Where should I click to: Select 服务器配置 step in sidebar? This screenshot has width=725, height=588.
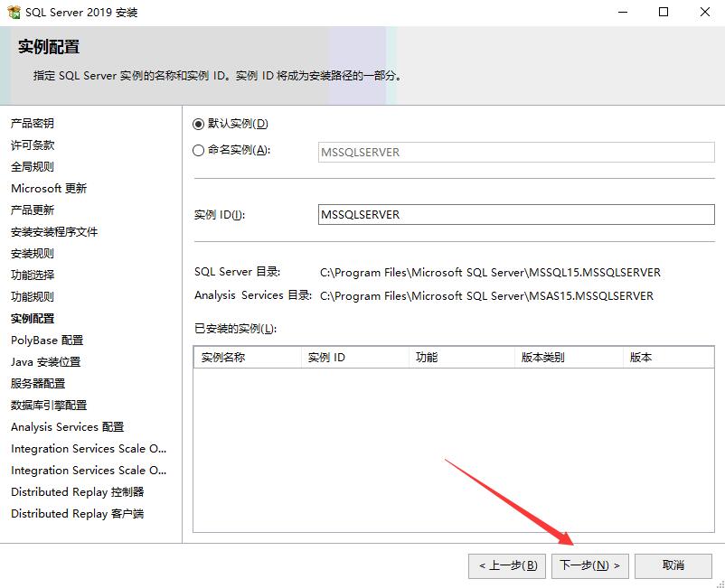[x=38, y=384]
